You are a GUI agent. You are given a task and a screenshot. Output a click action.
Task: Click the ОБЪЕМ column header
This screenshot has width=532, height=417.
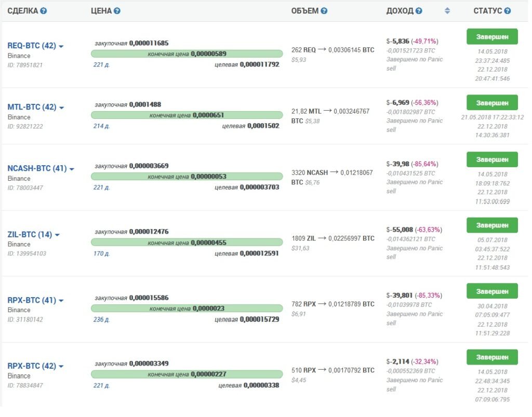(x=304, y=11)
